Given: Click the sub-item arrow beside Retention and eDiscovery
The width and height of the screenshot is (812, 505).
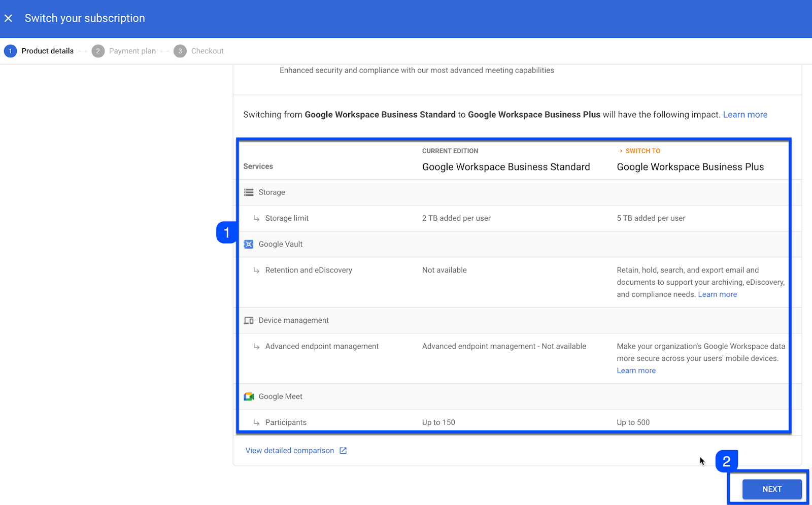Looking at the screenshot, I should (256, 271).
